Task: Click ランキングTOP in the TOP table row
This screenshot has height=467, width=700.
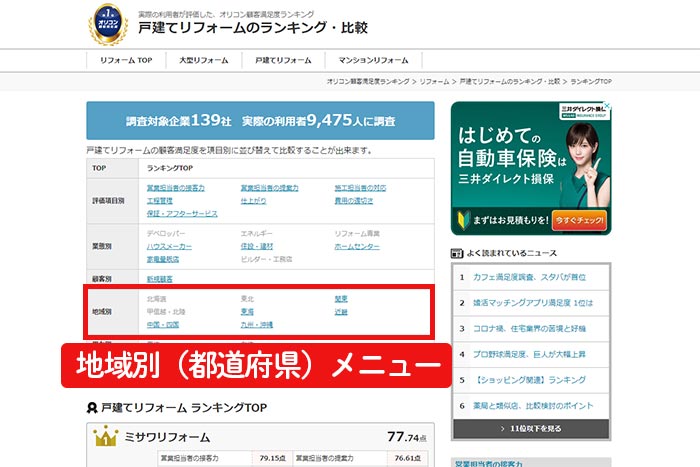Action: tap(170, 168)
